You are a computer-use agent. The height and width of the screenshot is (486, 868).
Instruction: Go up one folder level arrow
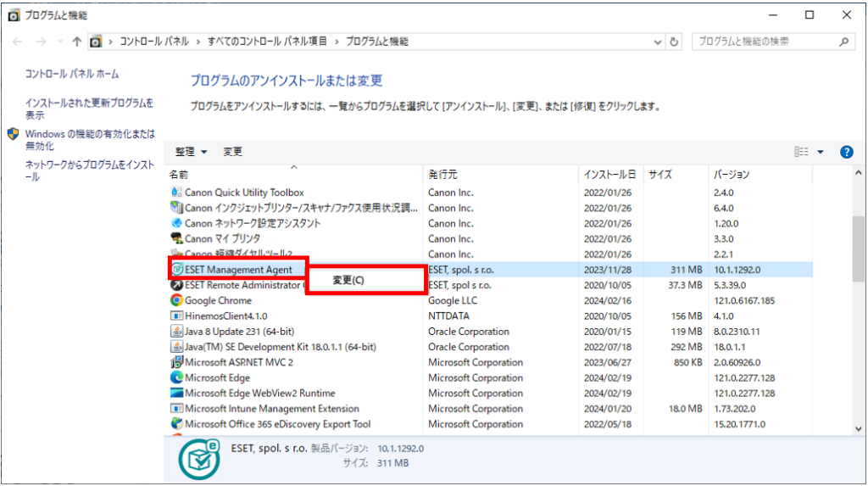tap(76, 42)
